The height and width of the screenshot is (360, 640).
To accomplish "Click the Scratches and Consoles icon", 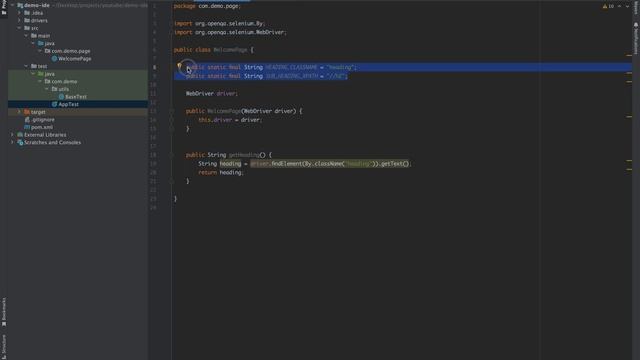I will 20,142.
